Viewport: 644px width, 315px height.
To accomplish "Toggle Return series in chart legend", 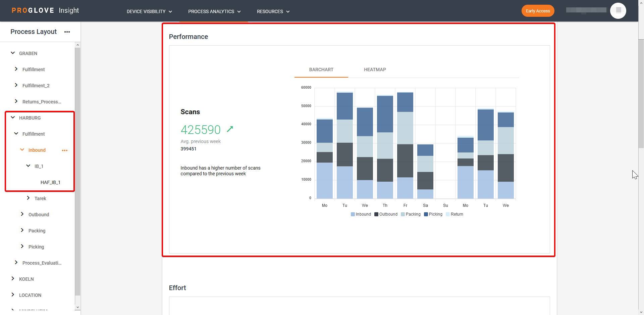I will pos(454,214).
